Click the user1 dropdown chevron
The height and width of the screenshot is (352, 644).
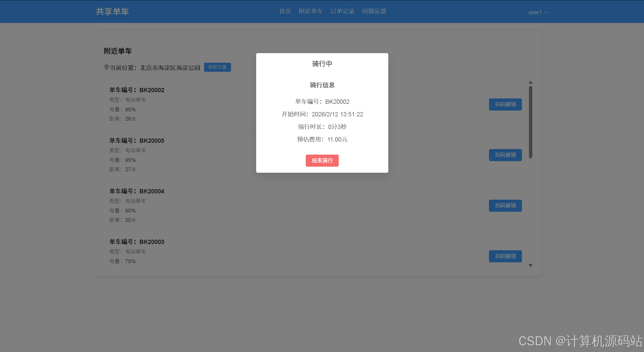546,12
